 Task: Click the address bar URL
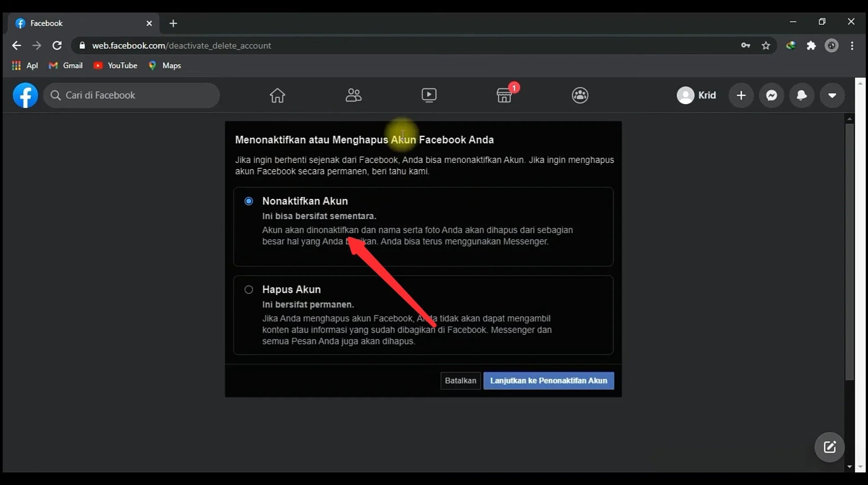(182, 45)
